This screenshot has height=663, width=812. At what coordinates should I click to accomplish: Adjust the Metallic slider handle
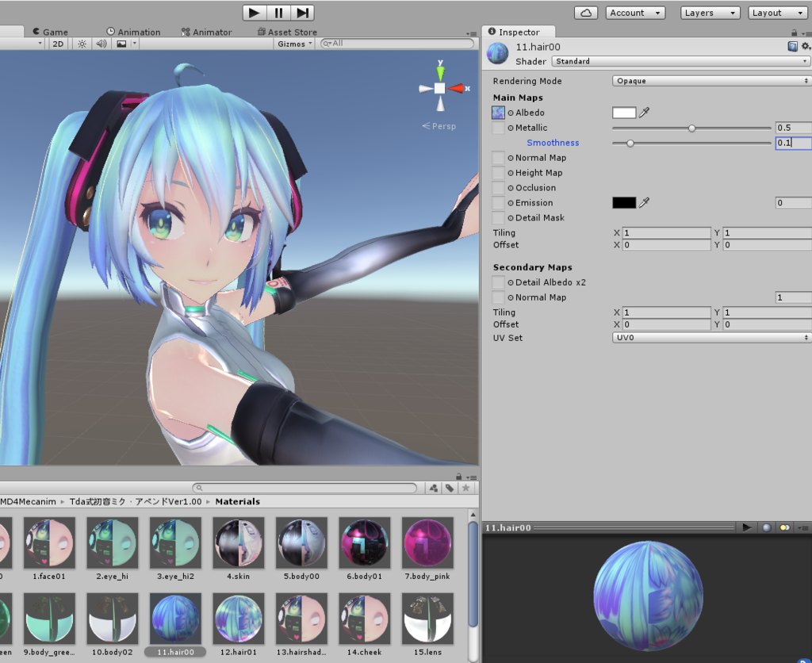click(x=691, y=128)
